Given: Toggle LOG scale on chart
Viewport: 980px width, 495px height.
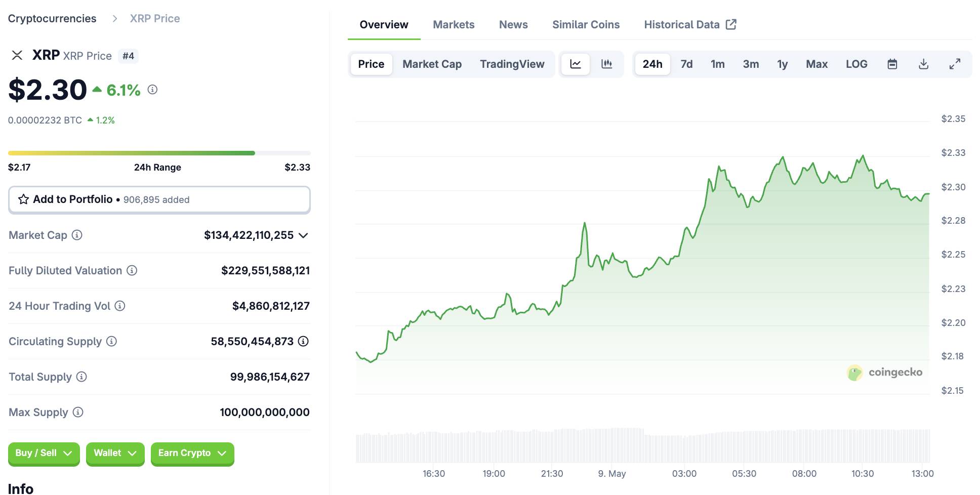Looking at the screenshot, I should pos(856,64).
